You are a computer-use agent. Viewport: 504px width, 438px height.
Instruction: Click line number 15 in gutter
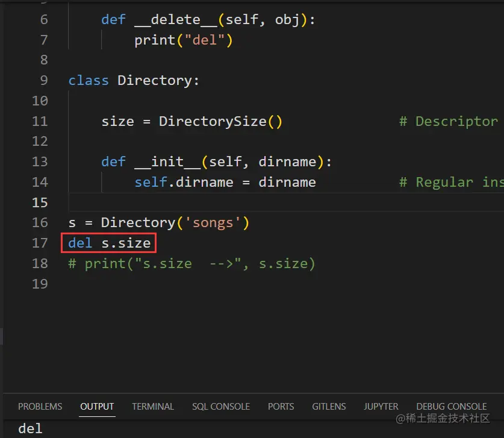(x=40, y=202)
